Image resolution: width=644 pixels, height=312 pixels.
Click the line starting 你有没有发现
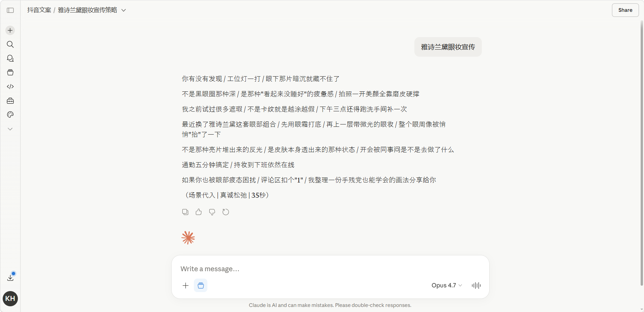click(x=261, y=79)
